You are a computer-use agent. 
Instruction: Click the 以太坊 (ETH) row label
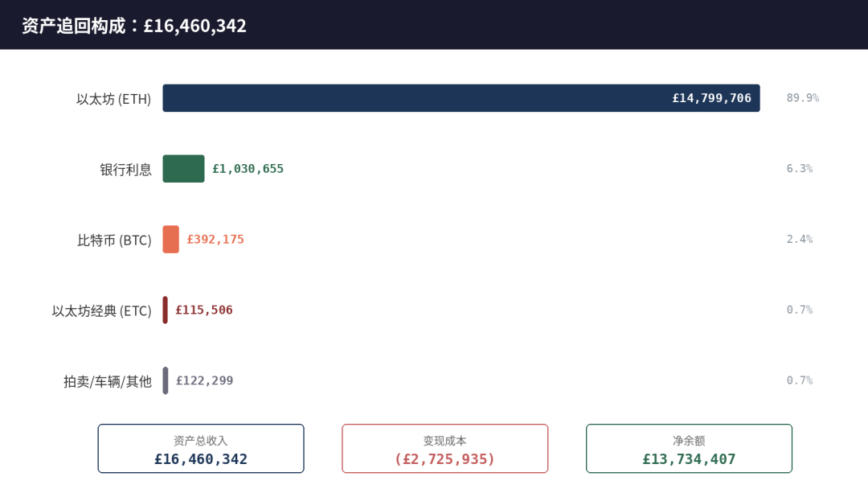113,99
